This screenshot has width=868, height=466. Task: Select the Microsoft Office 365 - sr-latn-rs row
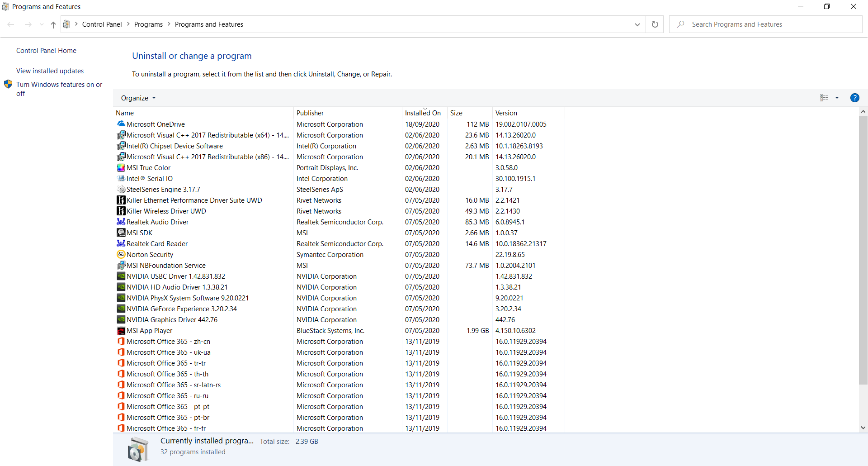339,385
